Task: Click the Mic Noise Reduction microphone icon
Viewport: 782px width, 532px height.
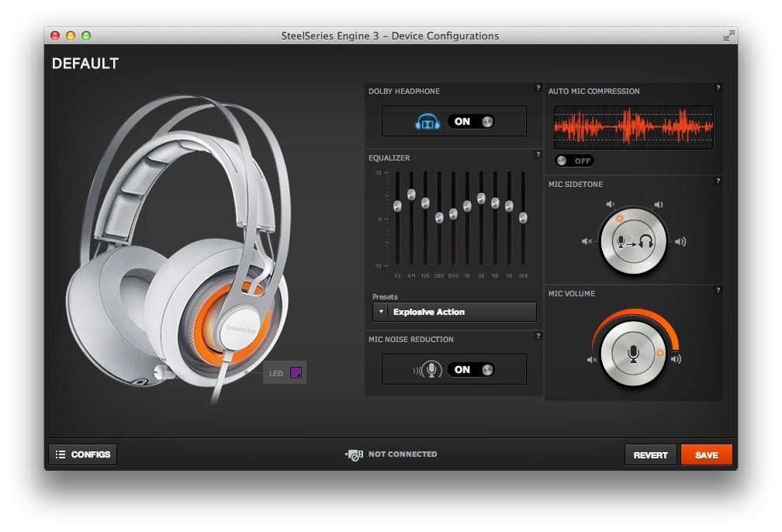Action: coord(431,370)
